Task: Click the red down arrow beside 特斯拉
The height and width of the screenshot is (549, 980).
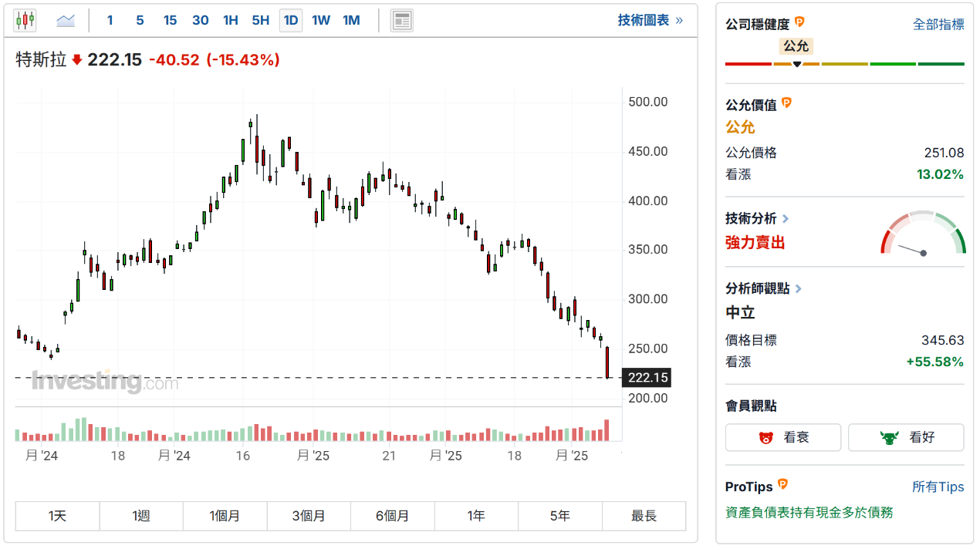Action: point(76,59)
